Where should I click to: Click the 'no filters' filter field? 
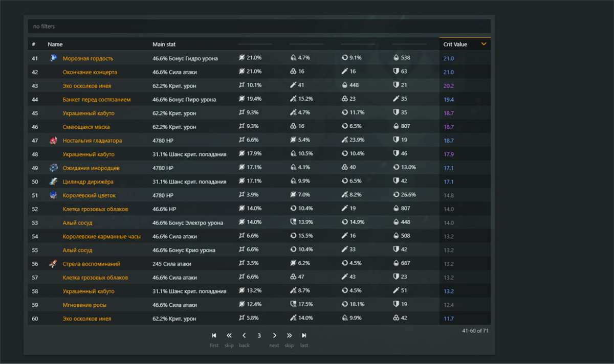(259, 26)
